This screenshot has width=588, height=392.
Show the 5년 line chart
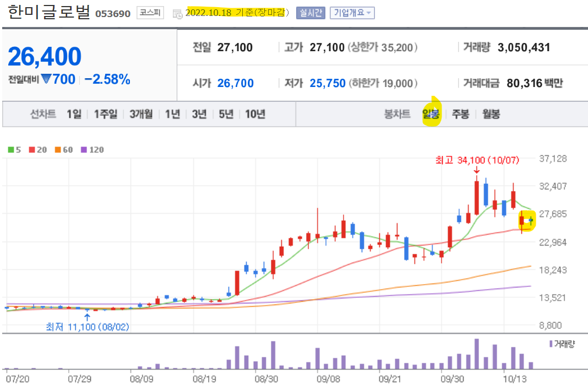tap(226, 114)
